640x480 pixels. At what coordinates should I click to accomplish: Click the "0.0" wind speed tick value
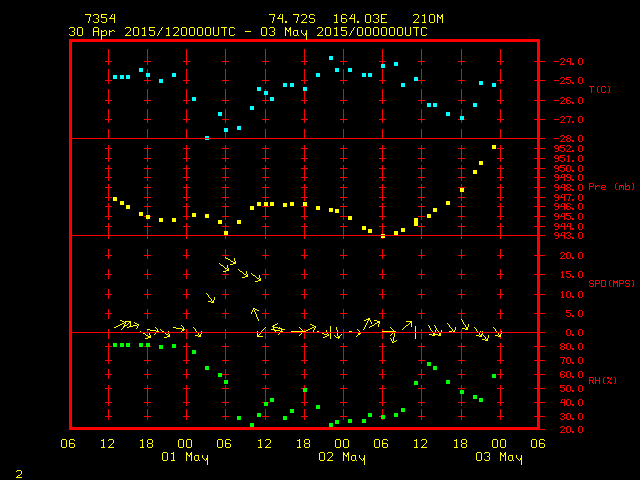point(574,333)
